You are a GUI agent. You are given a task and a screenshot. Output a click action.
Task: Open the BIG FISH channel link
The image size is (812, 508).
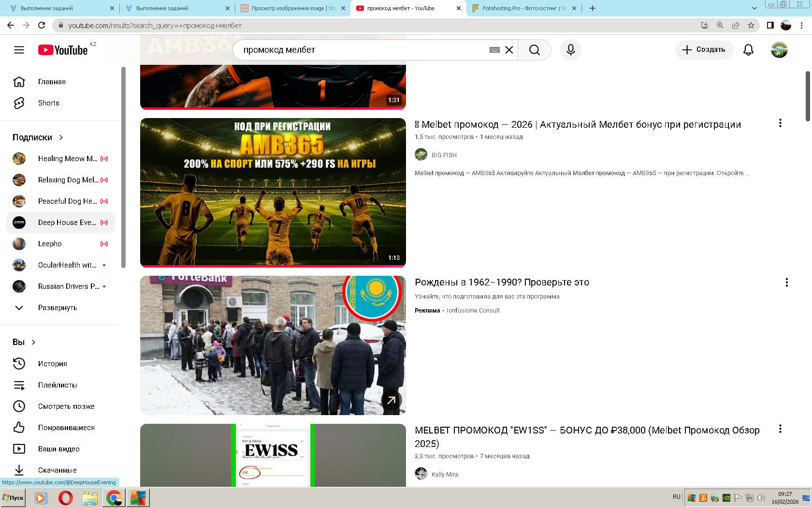(444, 155)
